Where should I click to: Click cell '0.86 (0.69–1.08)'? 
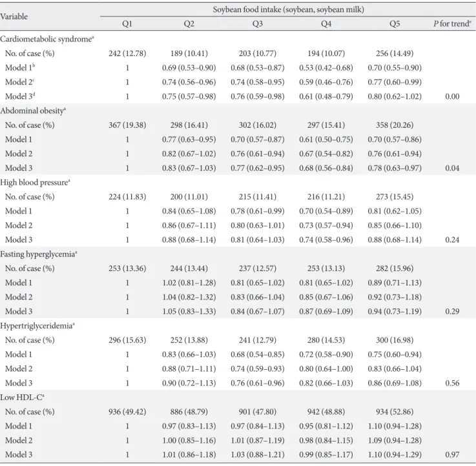click(395, 383)
